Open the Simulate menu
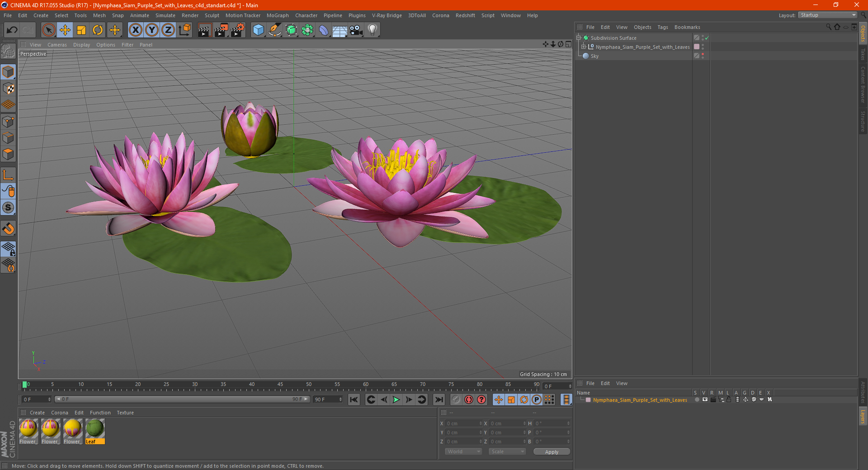 point(165,15)
